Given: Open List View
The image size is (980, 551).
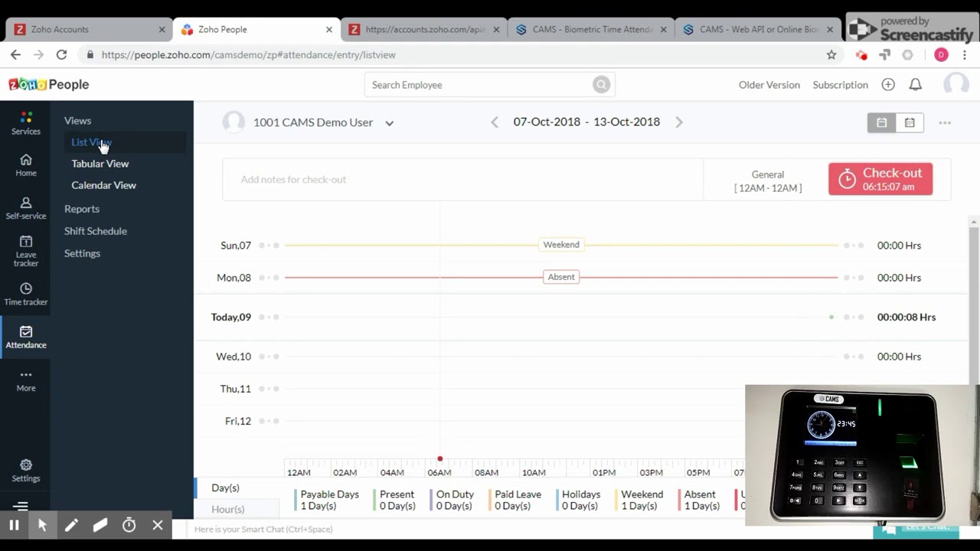Looking at the screenshot, I should 91,142.
